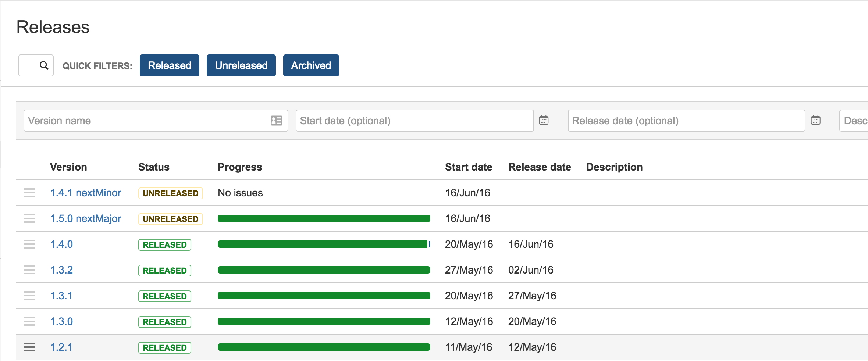Open the start date calendar picker
Viewport: 868px width, 361px height.
[544, 120]
